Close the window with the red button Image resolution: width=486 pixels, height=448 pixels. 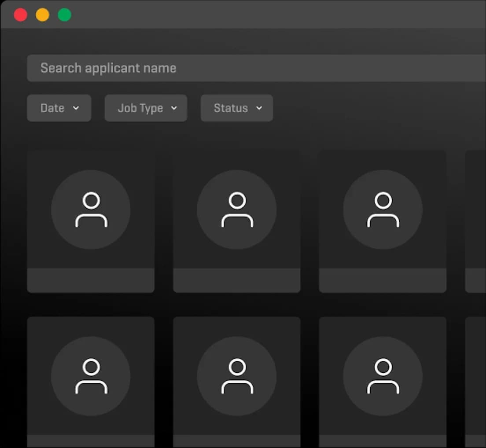pos(20,15)
